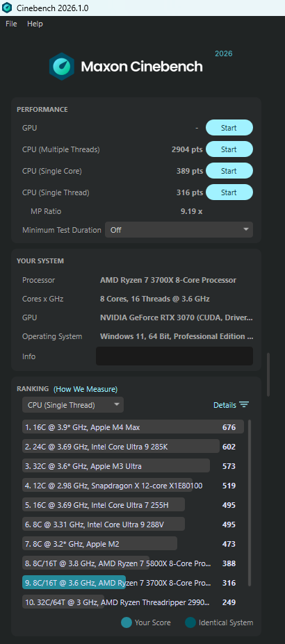Click the Info text field
285x644 pixels.
click(174, 356)
